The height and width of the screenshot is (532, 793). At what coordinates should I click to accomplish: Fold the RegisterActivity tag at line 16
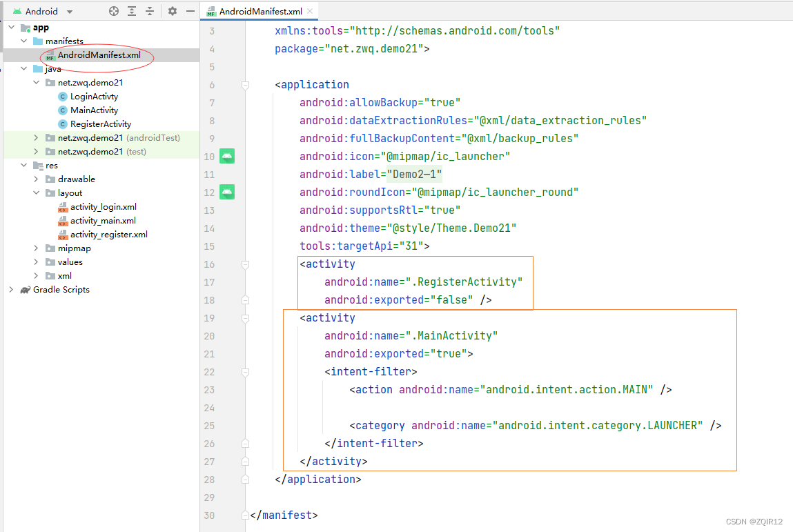tap(245, 264)
